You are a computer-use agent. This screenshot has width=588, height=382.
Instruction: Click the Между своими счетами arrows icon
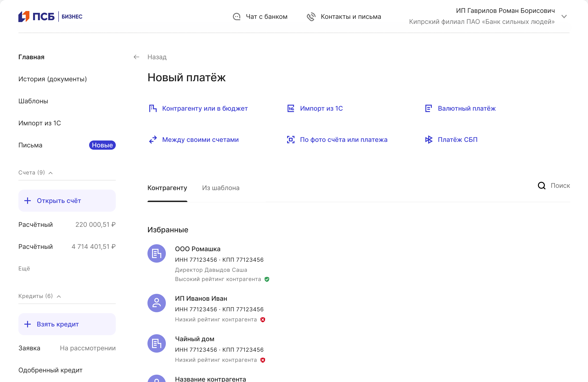point(153,140)
